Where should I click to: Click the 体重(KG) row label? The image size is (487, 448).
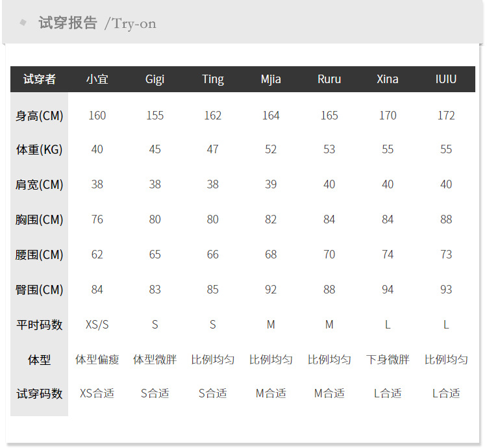coord(40,149)
